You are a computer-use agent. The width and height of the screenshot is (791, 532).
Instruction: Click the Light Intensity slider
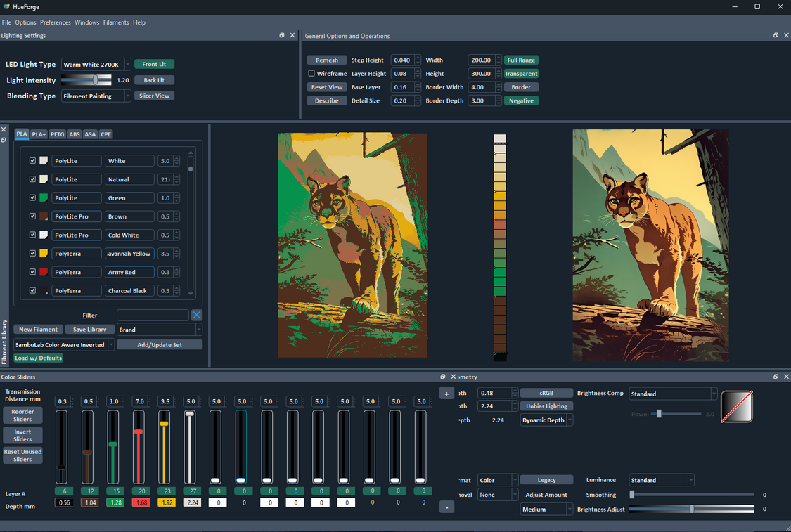coord(86,80)
